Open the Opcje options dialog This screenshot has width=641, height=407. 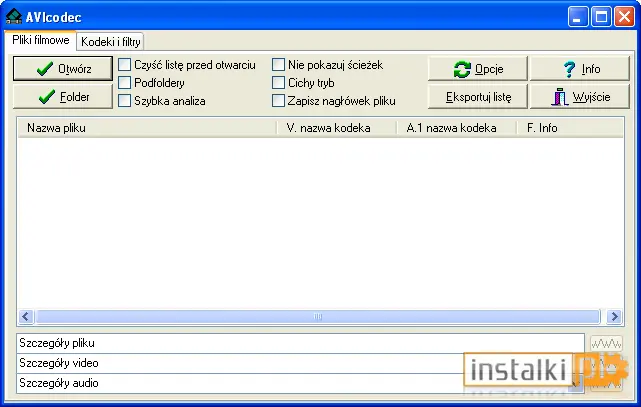[x=477, y=69]
